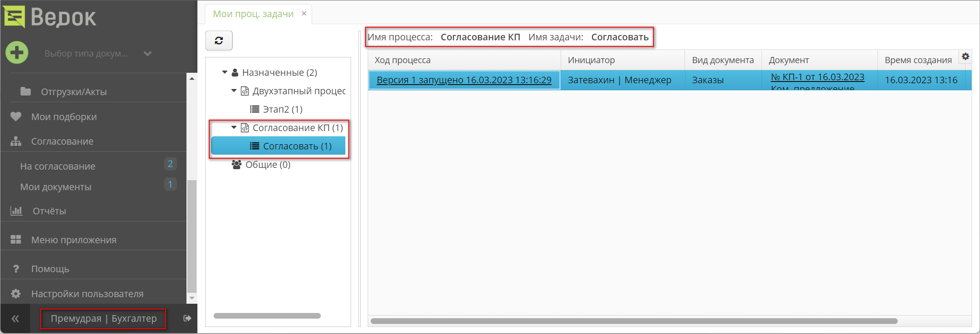This screenshot has width=980, height=334.
Task: Click the grid icon beside Меню приложения
Action: click(16, 239)
